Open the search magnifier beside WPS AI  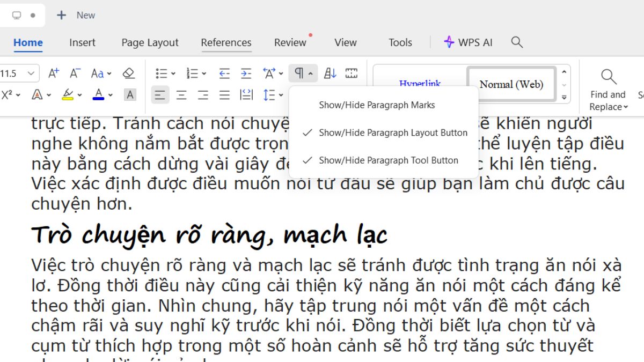click(x=517, y=42)
